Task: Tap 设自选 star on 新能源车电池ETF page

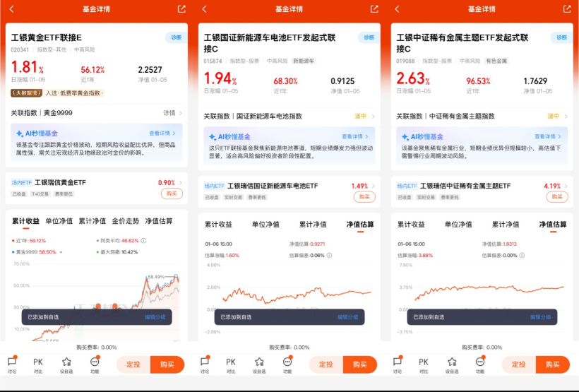Action: coord(259,364)
